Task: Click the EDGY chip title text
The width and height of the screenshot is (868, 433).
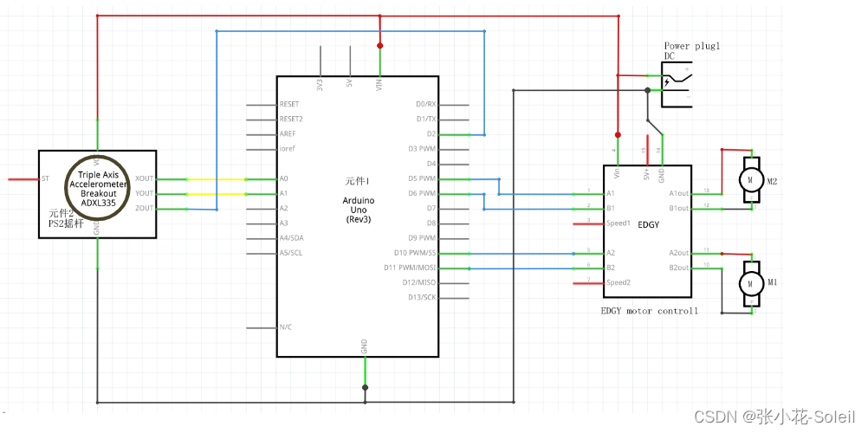Action: pyautogui.click(x=647, y=225)
